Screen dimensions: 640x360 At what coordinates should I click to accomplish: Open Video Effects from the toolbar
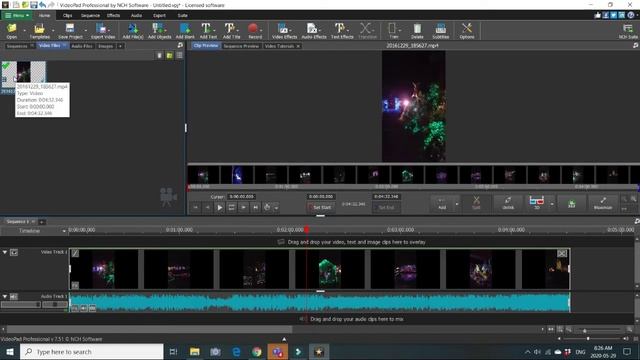284,31
